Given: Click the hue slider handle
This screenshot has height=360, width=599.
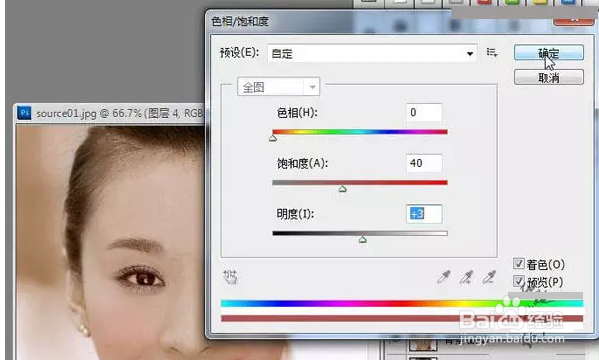Looking at the screenshot, I should pos(273,138).
